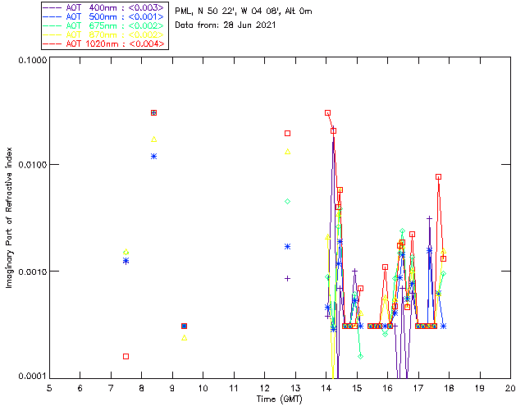Click the yellow triangle marker near time 9.4
Screen dimensions: 525x420
[x=184, y=338]
